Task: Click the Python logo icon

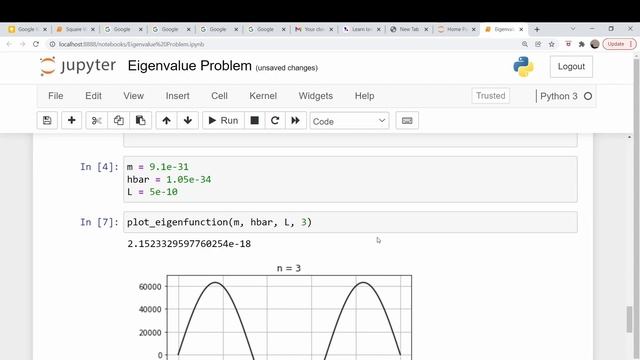Action: point(523,67)
